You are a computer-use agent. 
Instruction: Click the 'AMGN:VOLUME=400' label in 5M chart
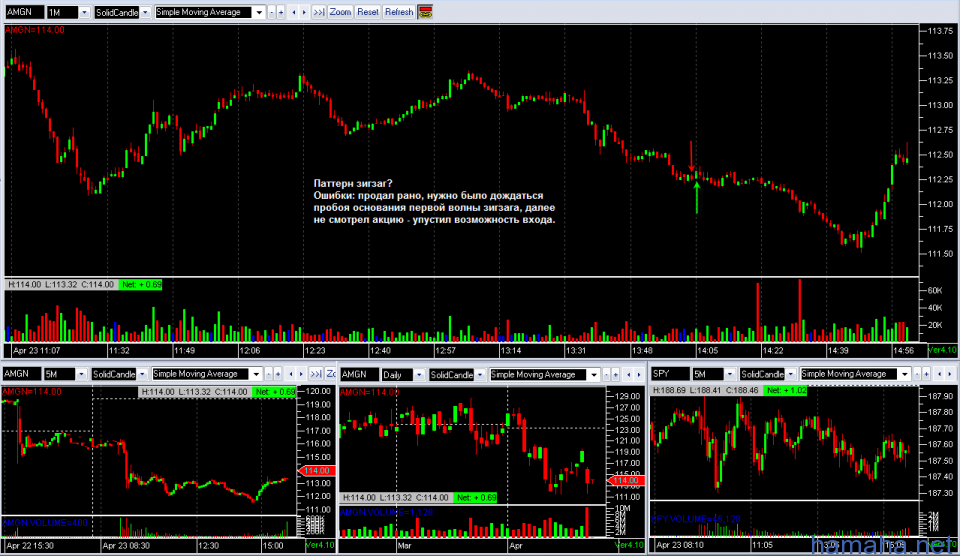[x=45, y=524]
